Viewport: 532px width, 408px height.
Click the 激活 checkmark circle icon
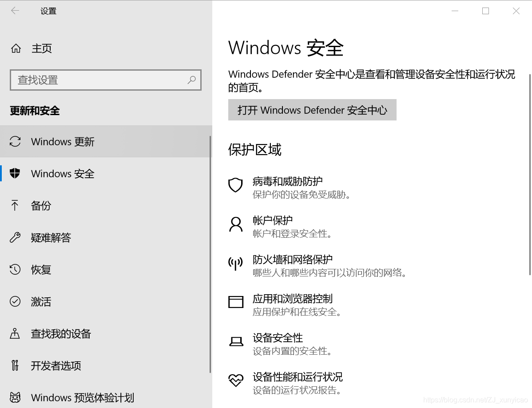click(15, 301)
